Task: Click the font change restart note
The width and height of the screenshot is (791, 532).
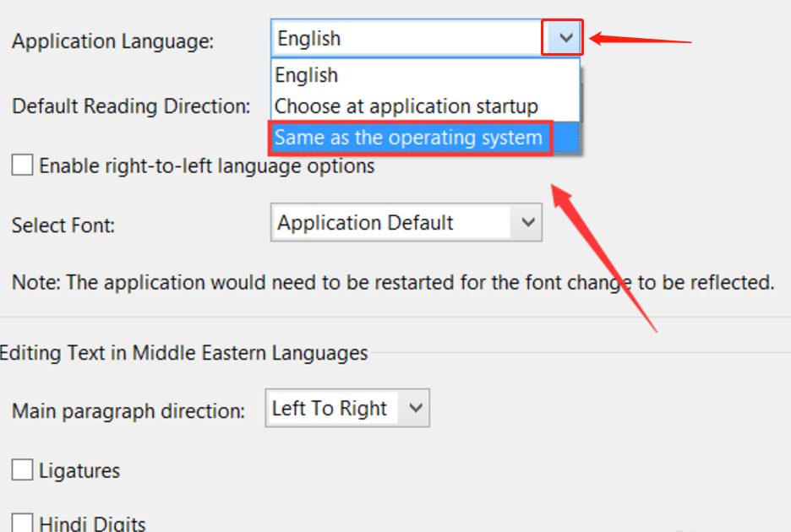Action: click(x=393, y=282)
